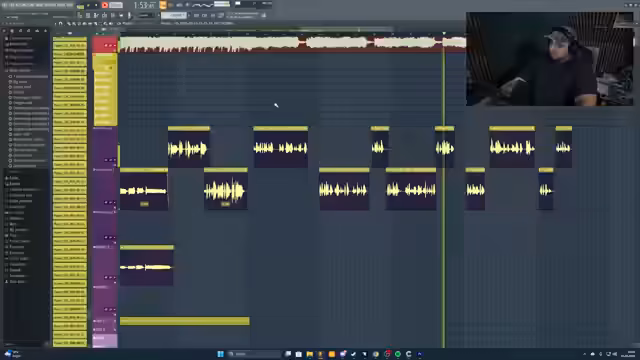This screenshot has width=640, height=360.
Task: Click the orange highlighted button beside the time display
Action: (163, 5)
